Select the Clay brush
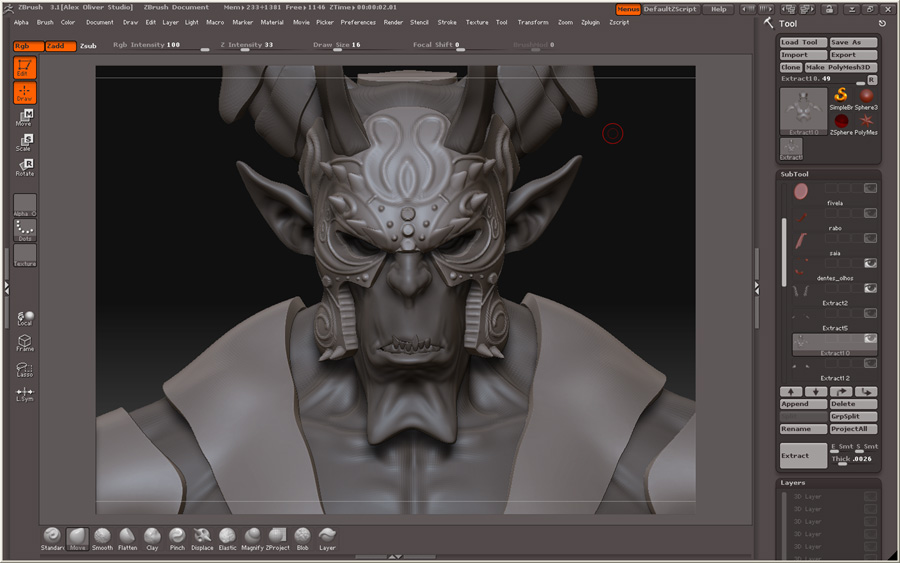 (x=152, y=539)
